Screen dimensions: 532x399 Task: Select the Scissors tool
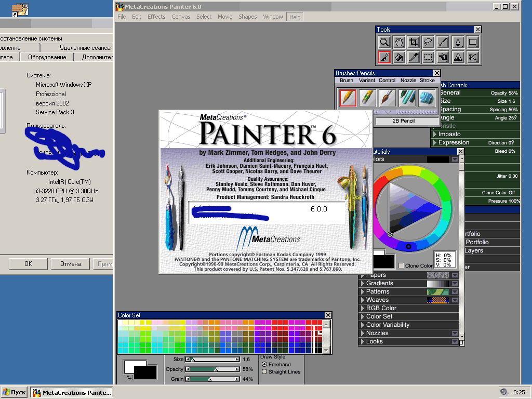tap(472, 57)
